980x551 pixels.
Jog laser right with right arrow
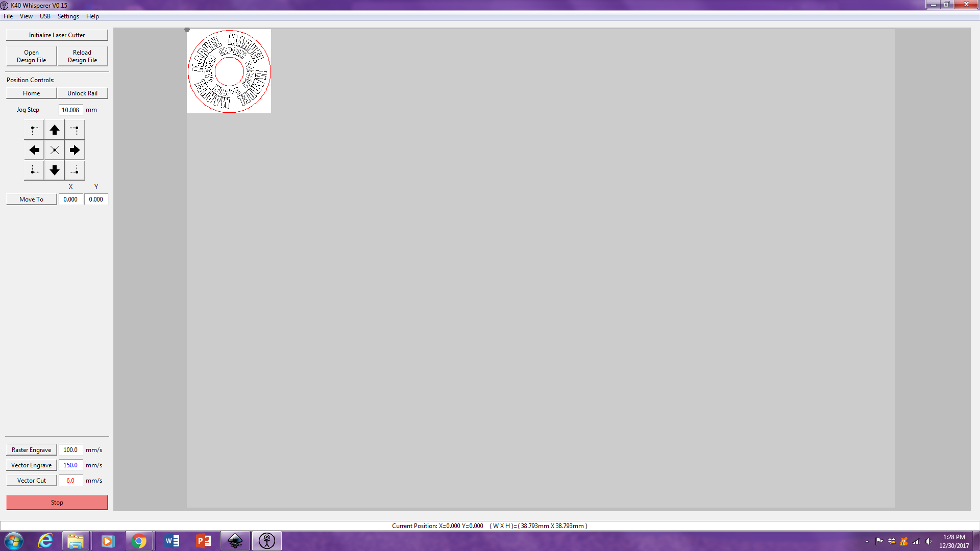[75, 150]
